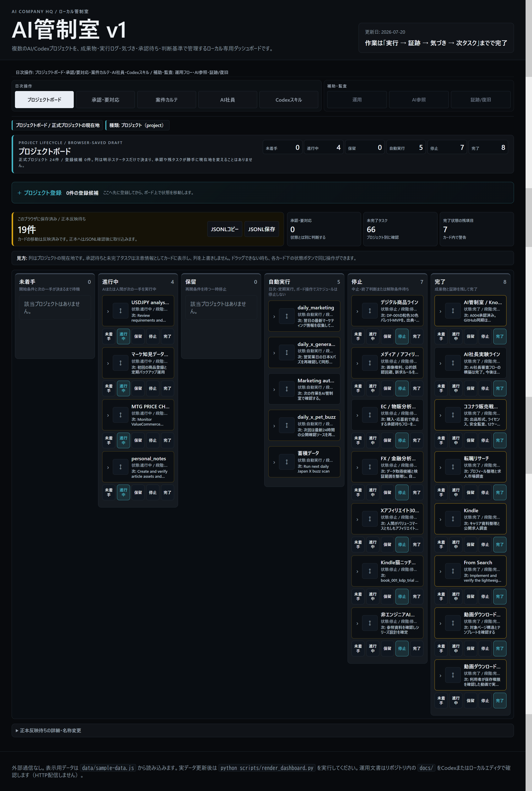Switch to the 承認・要対応 tab
The width and height of the screenshot is (532, 791).
pos(106,100)
